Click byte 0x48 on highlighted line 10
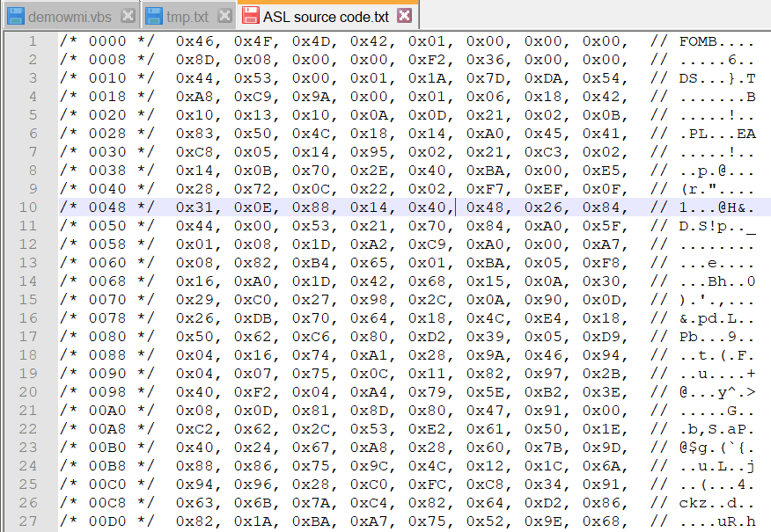 click(485, 208)
